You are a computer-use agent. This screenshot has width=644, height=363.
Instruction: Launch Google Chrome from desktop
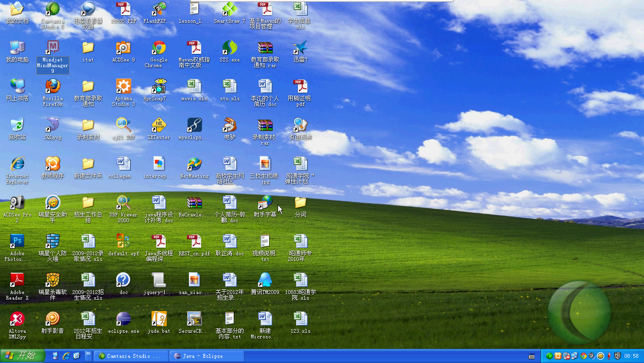(159, 47)
